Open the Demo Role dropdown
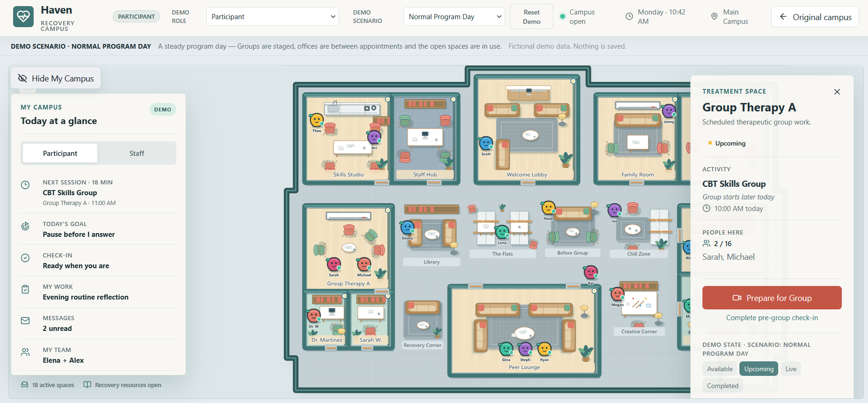 (x=273, y=17)
